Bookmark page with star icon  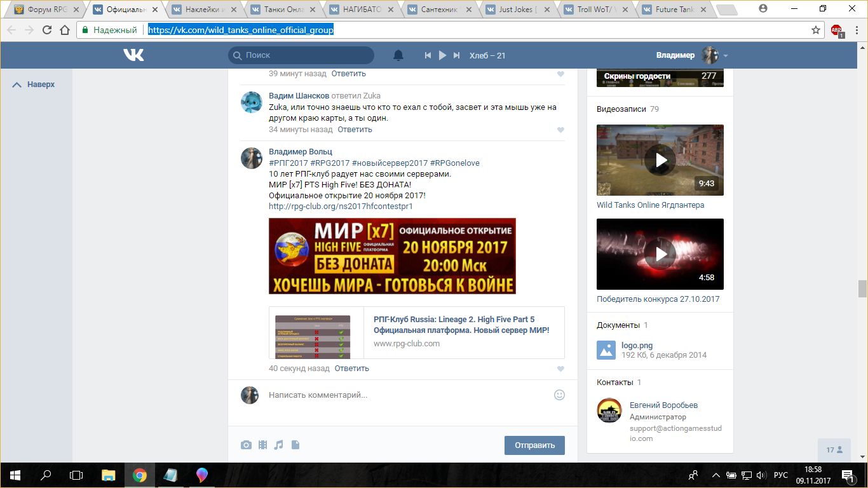tap(816, 30)
